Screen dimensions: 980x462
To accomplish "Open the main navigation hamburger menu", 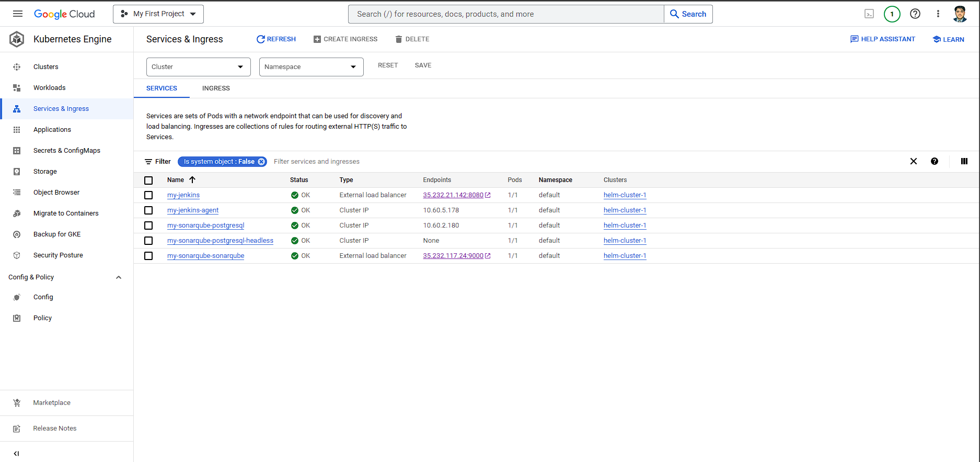I will (x=18, y=14).
